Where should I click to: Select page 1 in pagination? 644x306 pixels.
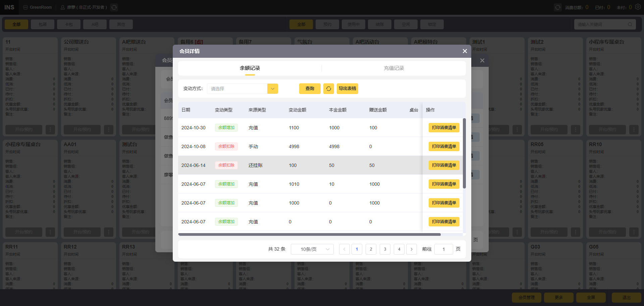point(357,249)
